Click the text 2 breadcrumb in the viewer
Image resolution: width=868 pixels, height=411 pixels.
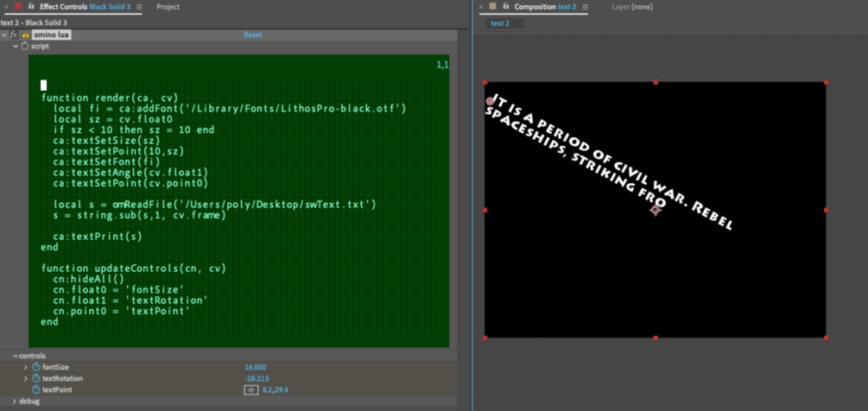pos(500,23)
